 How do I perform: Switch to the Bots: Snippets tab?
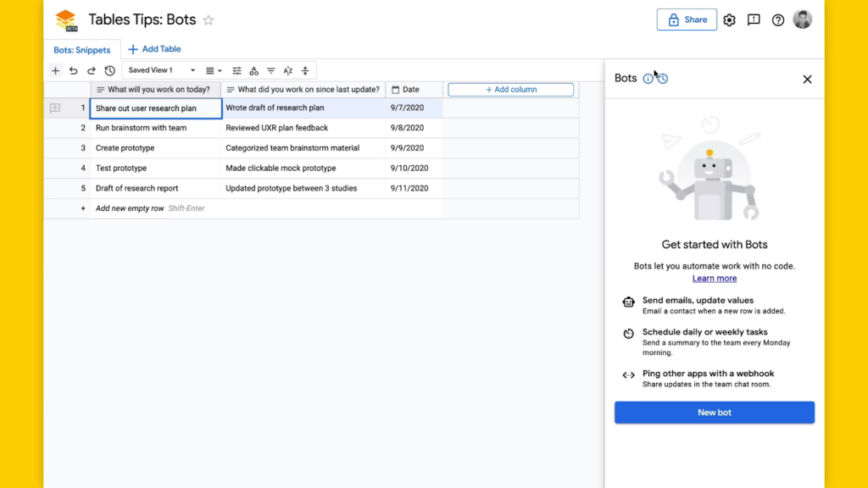click(82, 50)
